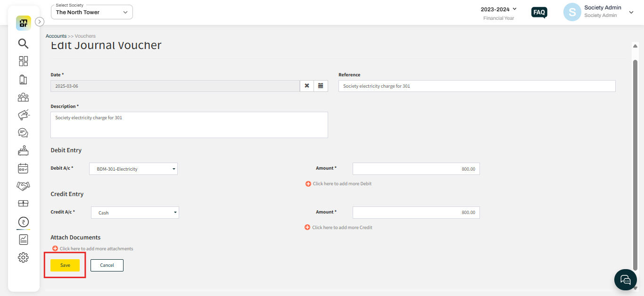The image size is (644, 296).
Task: Click the Society Admin avatar
Action: click(x=572, y=12)
